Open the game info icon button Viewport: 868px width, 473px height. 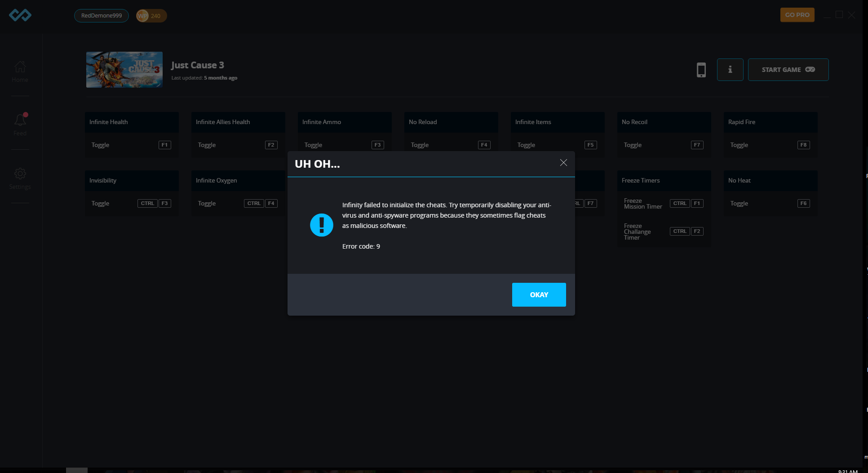coord(730,70)
